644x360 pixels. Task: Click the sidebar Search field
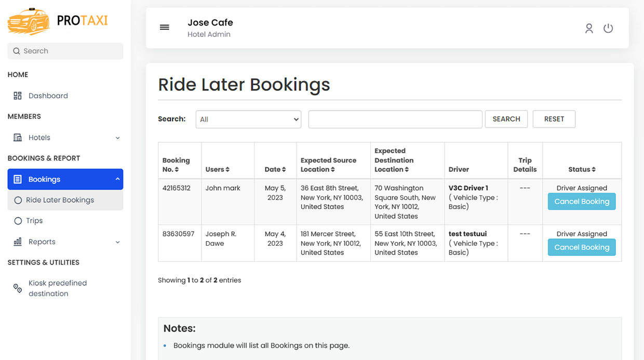(x=65, y=51)
